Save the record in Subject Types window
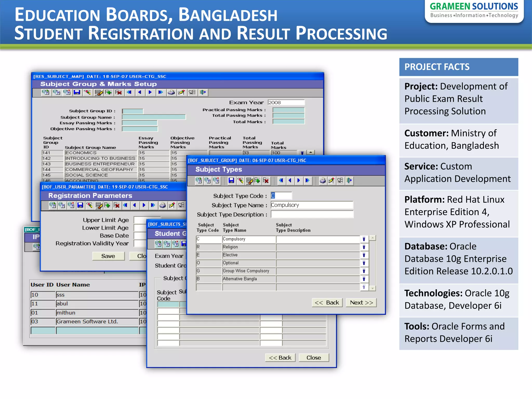Screen dimensions: 532x399 tap(231, 181)
